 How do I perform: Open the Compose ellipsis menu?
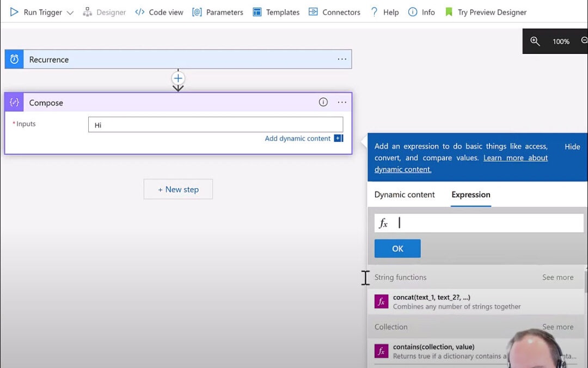[x=342, y=102]
